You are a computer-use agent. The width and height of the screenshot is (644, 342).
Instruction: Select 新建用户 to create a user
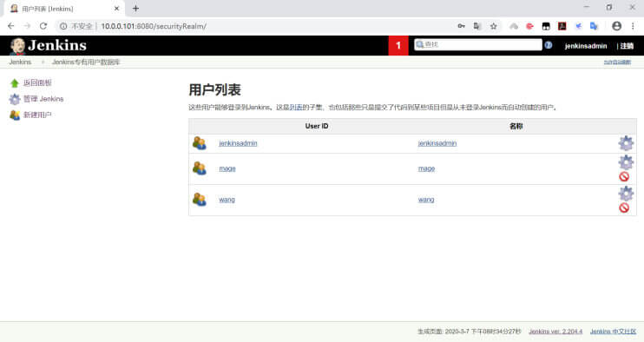37,115
